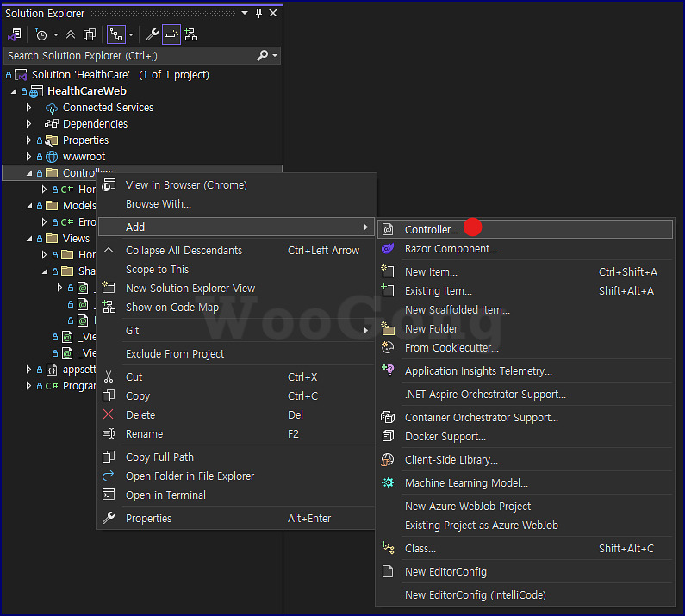Choose Existing Item... entry
The width and height of the screenshot is (685, 616).
(525, 291)
